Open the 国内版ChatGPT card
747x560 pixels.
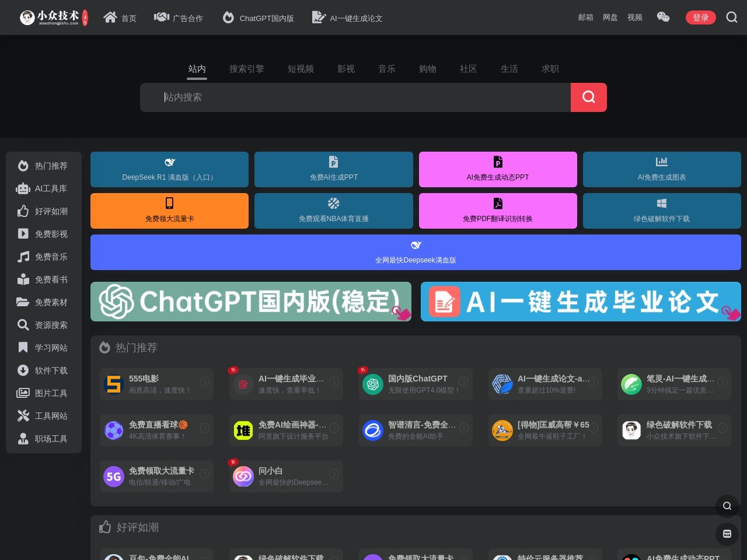coord(416,384)
